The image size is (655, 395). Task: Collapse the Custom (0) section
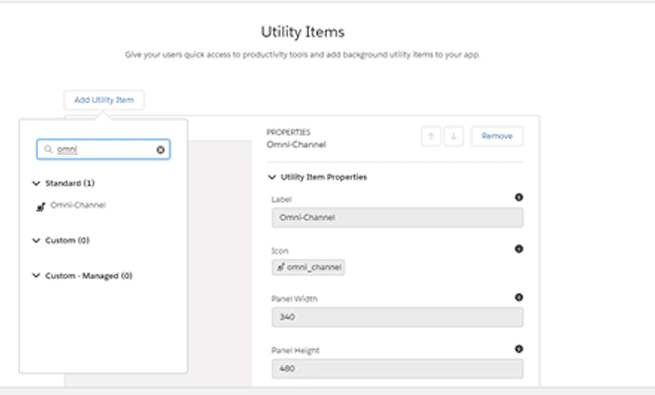tap(36, 240)
